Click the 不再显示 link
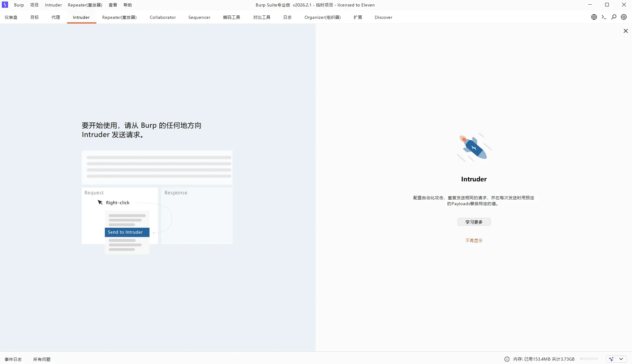The width and height of the screenshot is (632, 364). click(474, 241)
